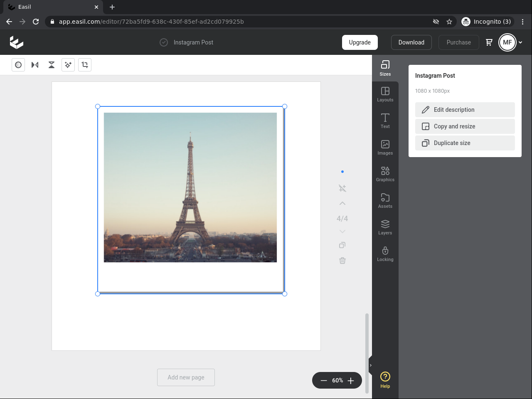Open the Assets sidebar panel
532x399 pixels.
[x=385, y=201]
